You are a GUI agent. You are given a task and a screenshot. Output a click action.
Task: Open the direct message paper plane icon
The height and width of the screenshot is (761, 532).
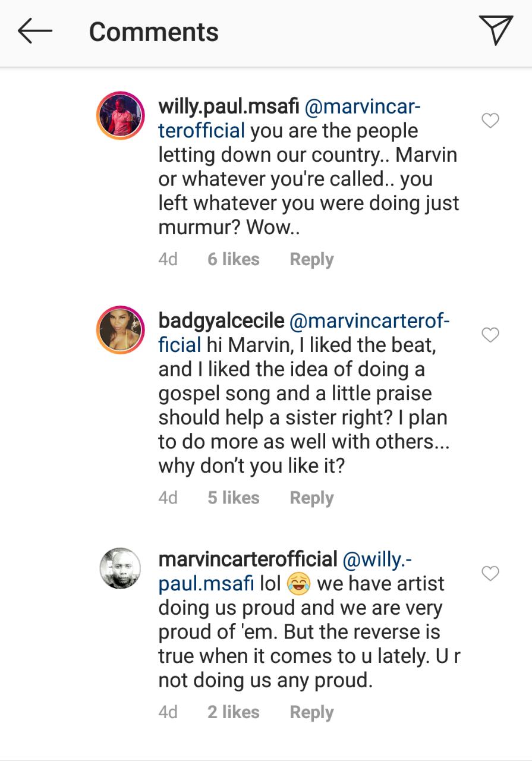495,30
